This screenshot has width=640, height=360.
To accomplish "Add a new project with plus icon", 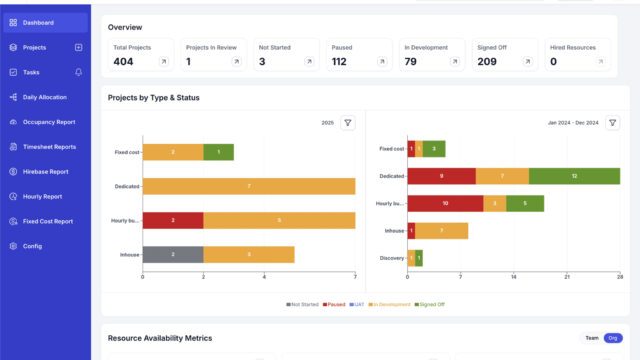I will point(78,47).
